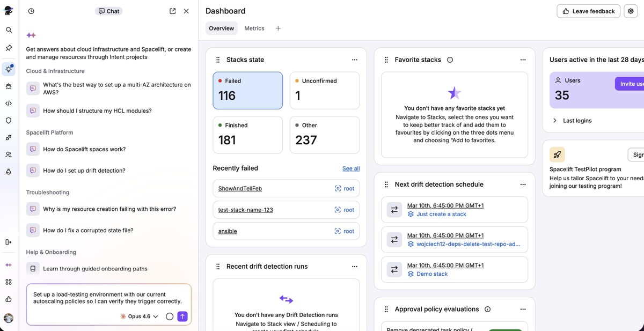The image size is (644, 331).
Task: Open dashboard settings gear icon
Action: [x=631, y=11]
